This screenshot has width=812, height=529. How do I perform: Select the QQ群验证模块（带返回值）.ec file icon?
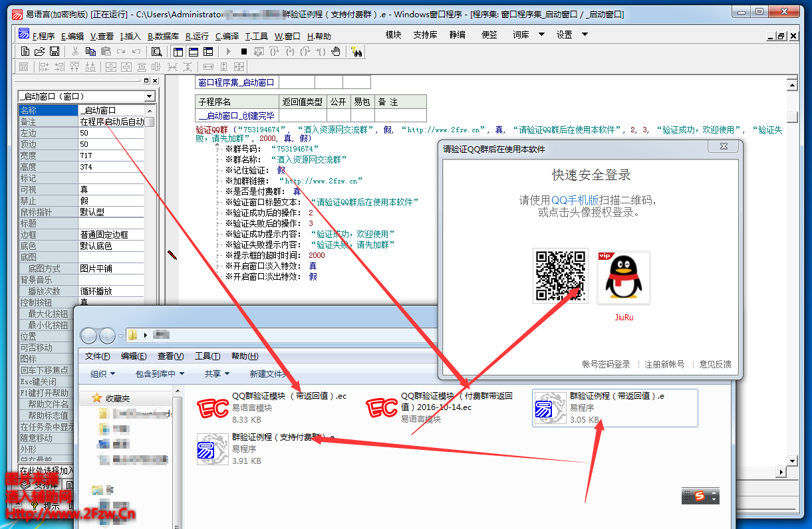tap(213, 407)
